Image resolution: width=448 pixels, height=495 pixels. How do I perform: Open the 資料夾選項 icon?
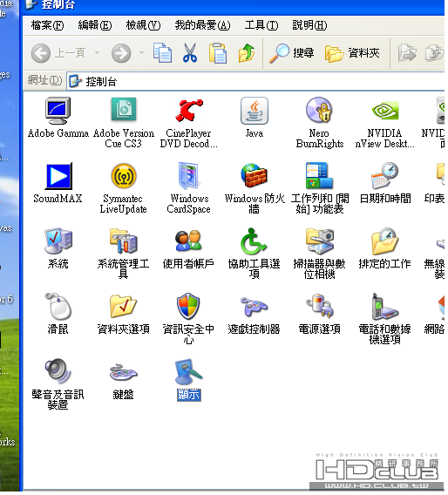click(124, 306)
